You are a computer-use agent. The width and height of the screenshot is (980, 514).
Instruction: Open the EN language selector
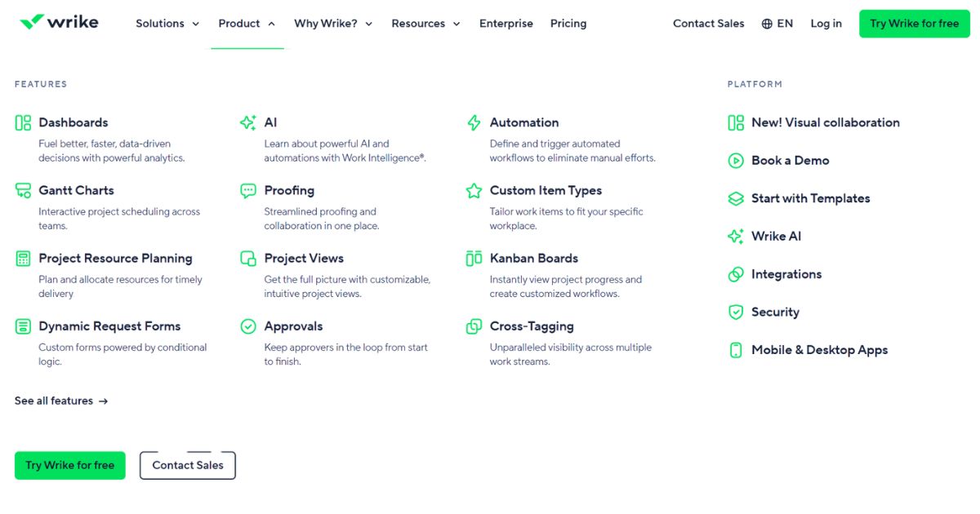(x=777, y=24)
